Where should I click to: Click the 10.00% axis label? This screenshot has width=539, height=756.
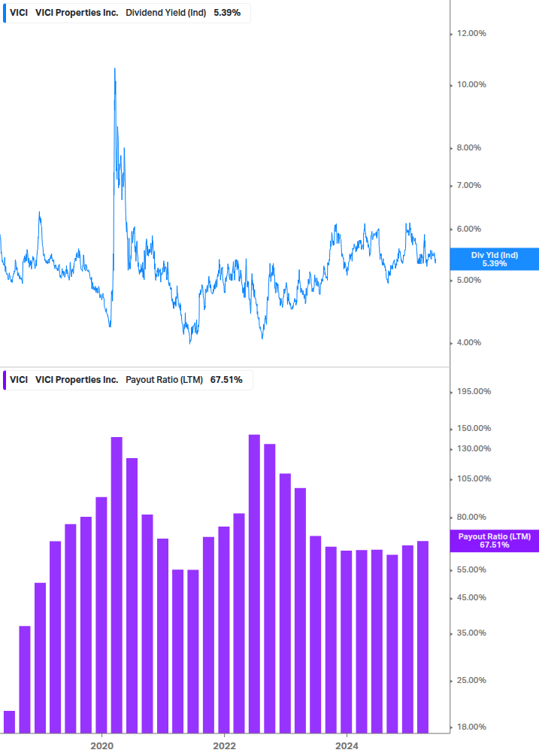[x=471, y=84]
